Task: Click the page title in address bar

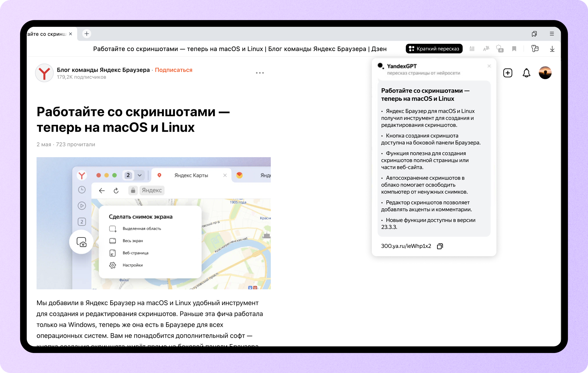Action: coord(240,49)
